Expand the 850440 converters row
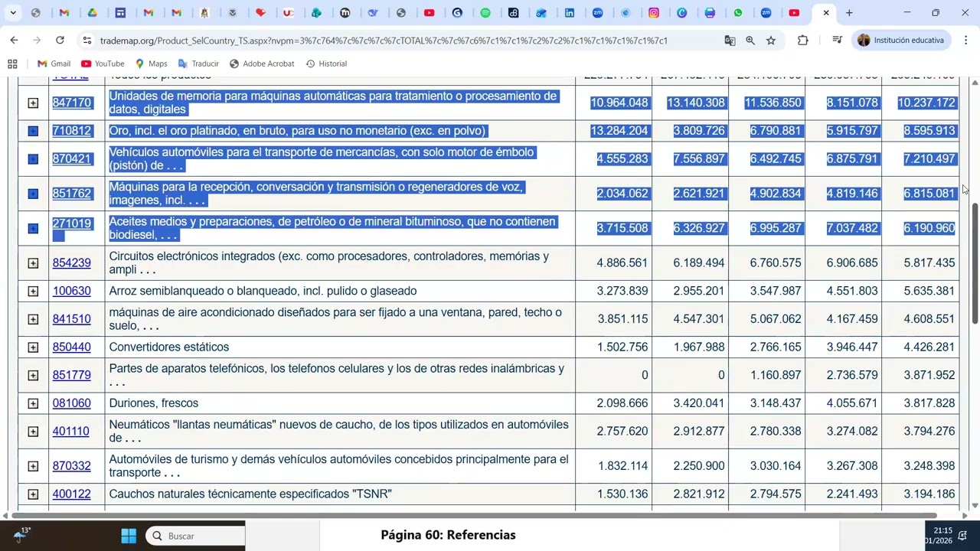 pos(33,347)
